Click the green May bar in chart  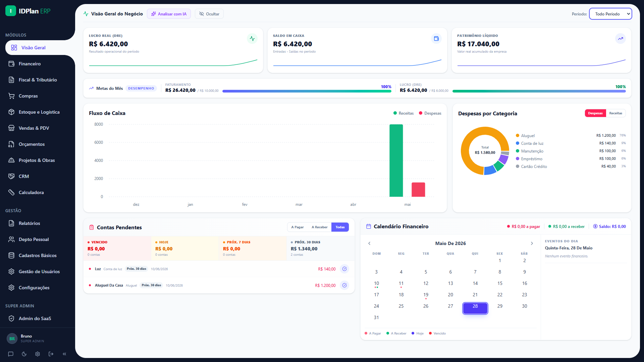[396, 161]
